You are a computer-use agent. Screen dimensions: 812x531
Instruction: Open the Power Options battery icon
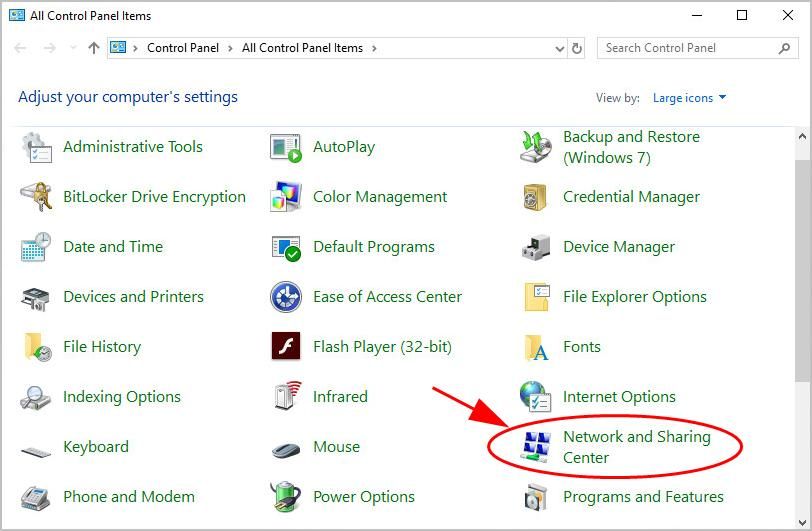coord(286,497)
